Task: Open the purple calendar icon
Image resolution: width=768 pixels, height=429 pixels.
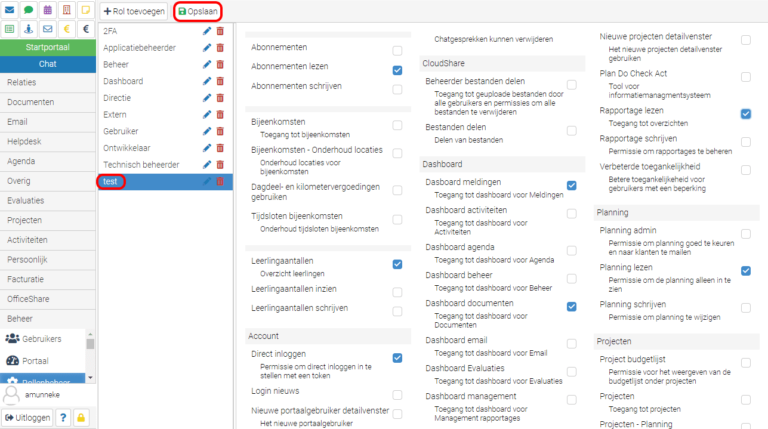Action: pyautogui.click(x=48, y=11)
